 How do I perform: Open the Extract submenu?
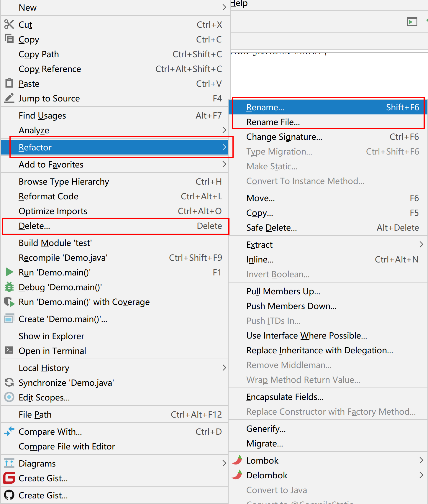pos(421,244)
